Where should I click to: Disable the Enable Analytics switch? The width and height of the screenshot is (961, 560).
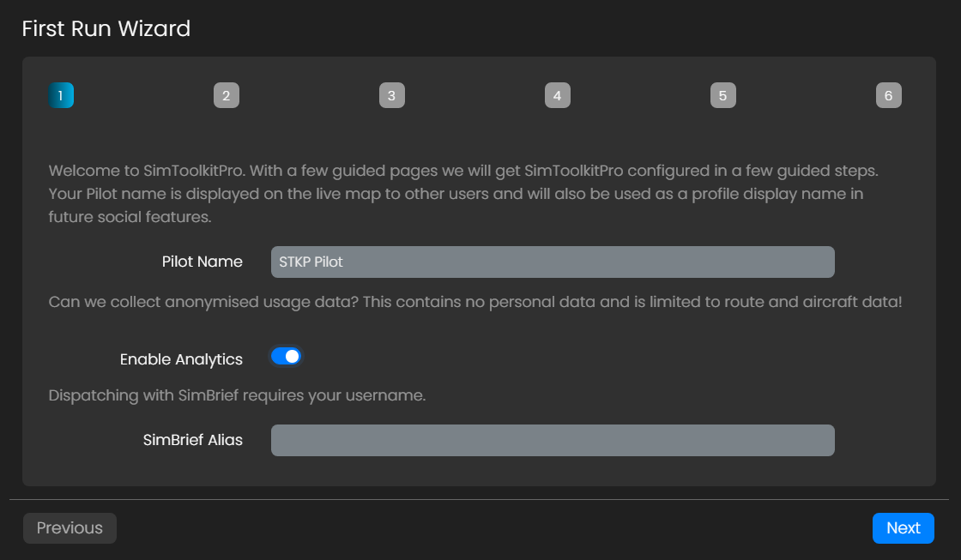[x=286, y=356]
